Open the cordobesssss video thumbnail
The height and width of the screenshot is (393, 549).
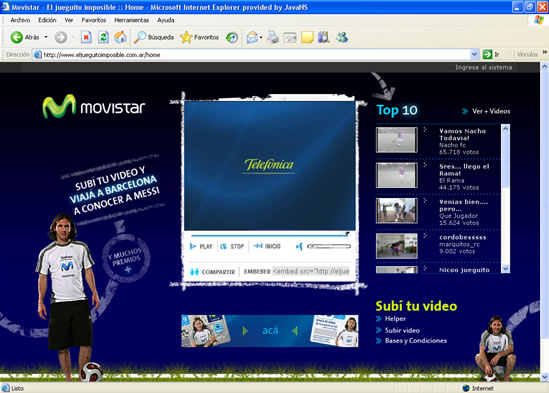[x=397, y=246]
